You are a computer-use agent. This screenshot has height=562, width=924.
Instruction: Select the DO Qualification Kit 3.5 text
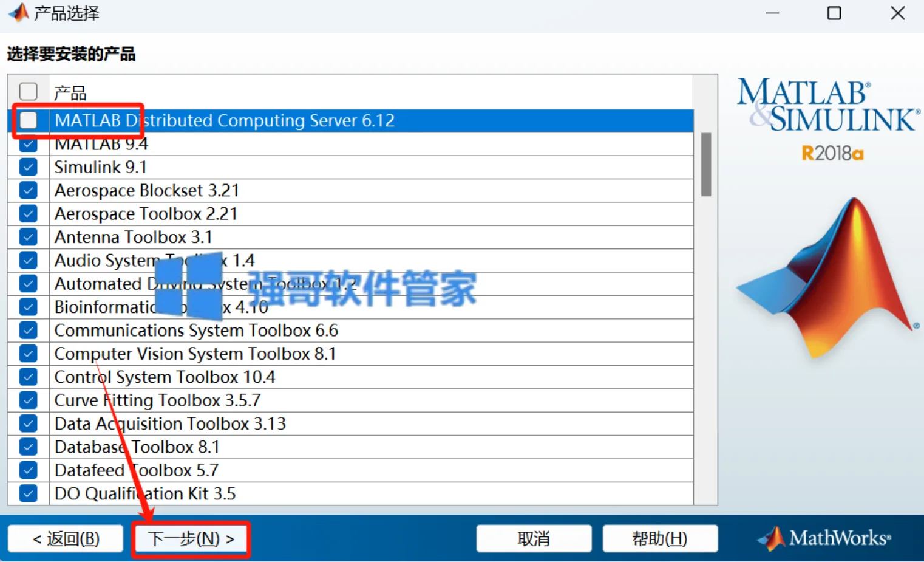tap(145, 493)
